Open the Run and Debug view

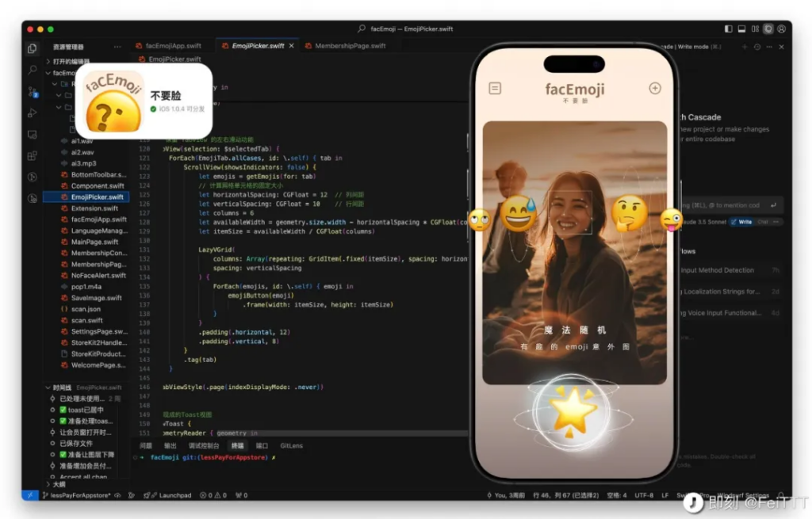[x=32, y=113]
